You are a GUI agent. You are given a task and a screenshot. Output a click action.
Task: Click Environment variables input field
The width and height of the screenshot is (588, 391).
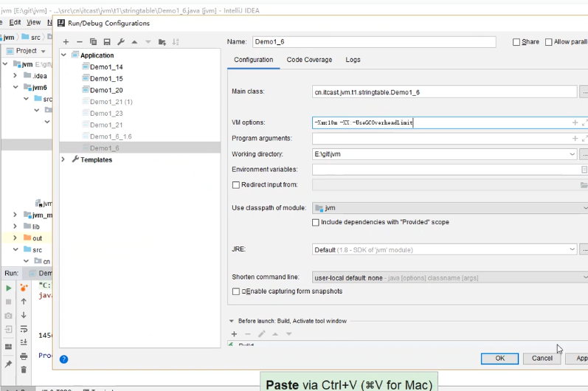click(x=446, y=170)
